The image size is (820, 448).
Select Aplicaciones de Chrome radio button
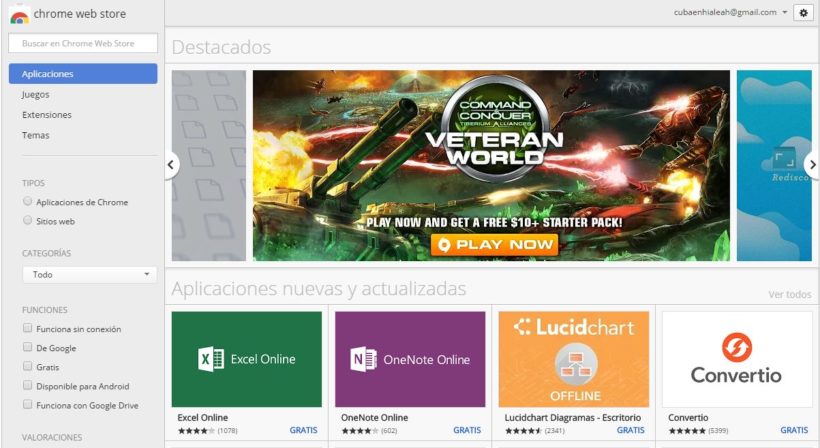pos(28,201)
